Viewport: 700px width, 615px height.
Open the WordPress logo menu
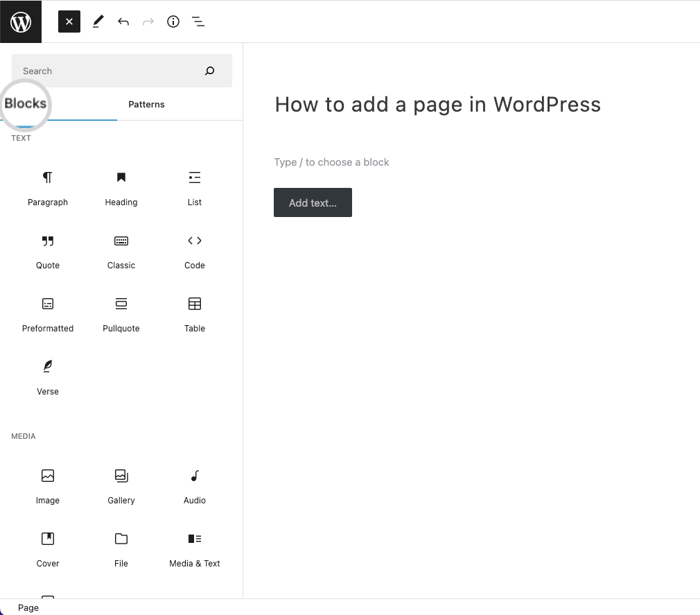point(21,21)
